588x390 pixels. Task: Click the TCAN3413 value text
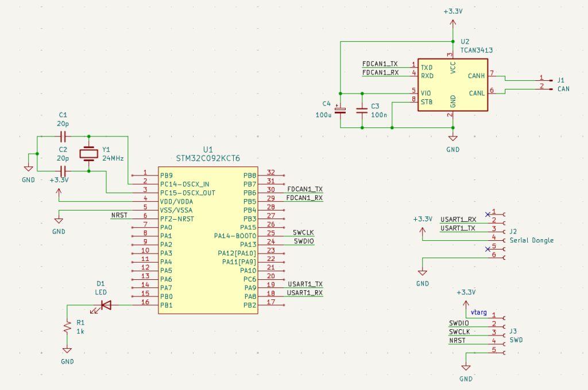477,50
